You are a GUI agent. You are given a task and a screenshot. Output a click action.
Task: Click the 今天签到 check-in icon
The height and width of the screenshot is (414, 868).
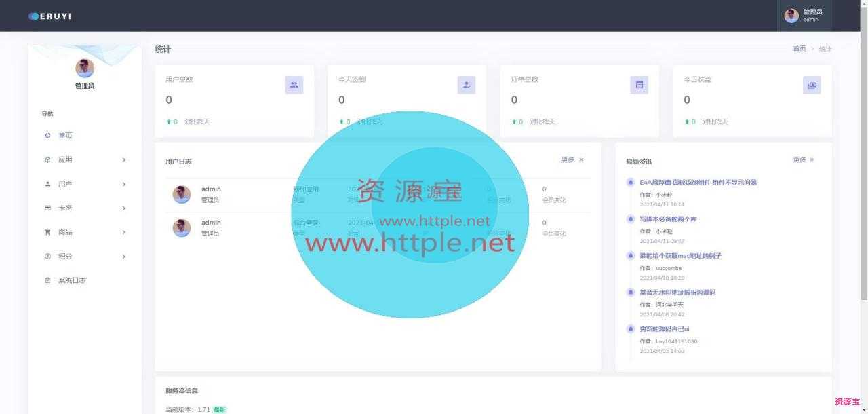(467, 85)
